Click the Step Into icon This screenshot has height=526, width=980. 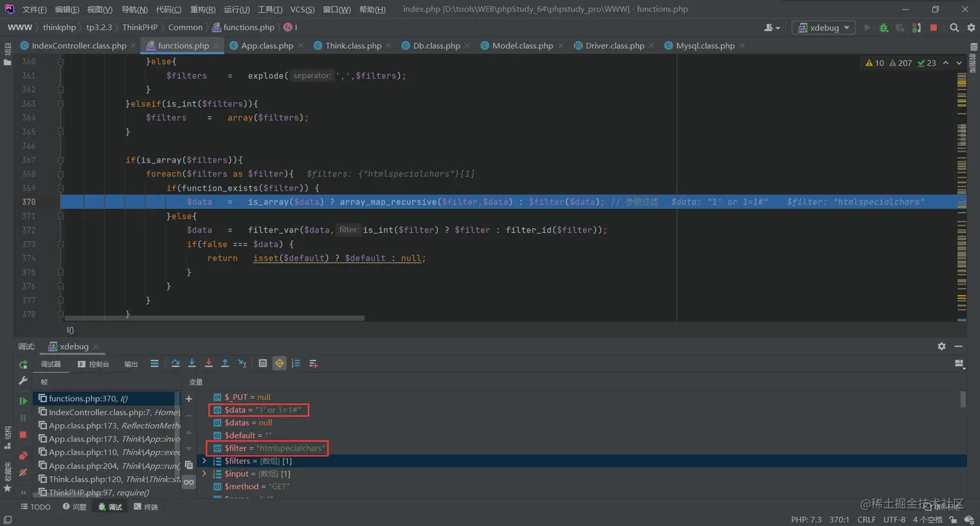tap(192, 363)
